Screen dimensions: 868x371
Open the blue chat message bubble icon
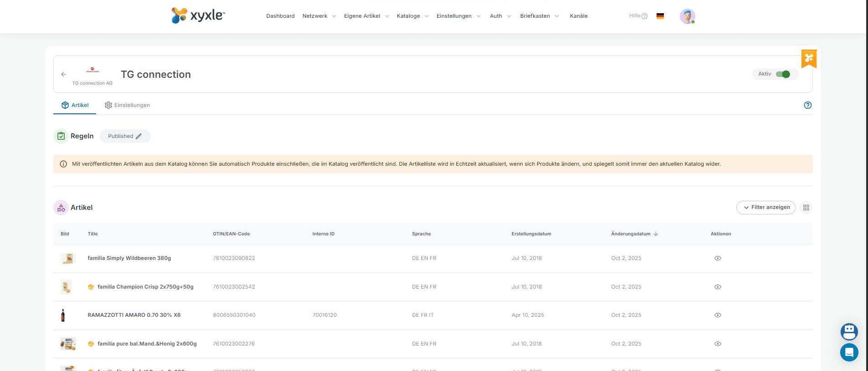click(849, 352)
